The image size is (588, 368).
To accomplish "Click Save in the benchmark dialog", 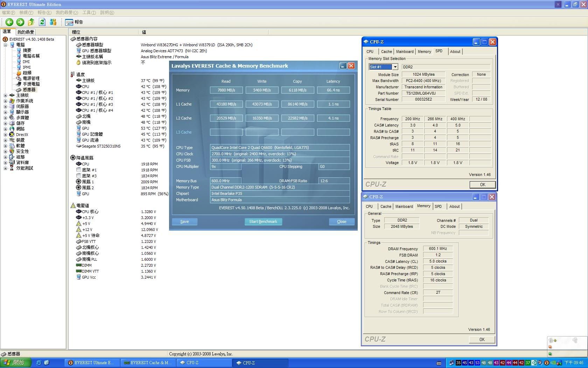I will tap(184, 222).
